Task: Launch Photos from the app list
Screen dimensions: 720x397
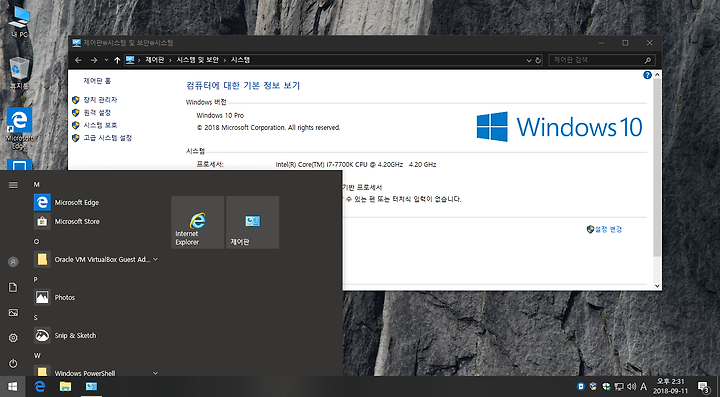Action: 96,297
